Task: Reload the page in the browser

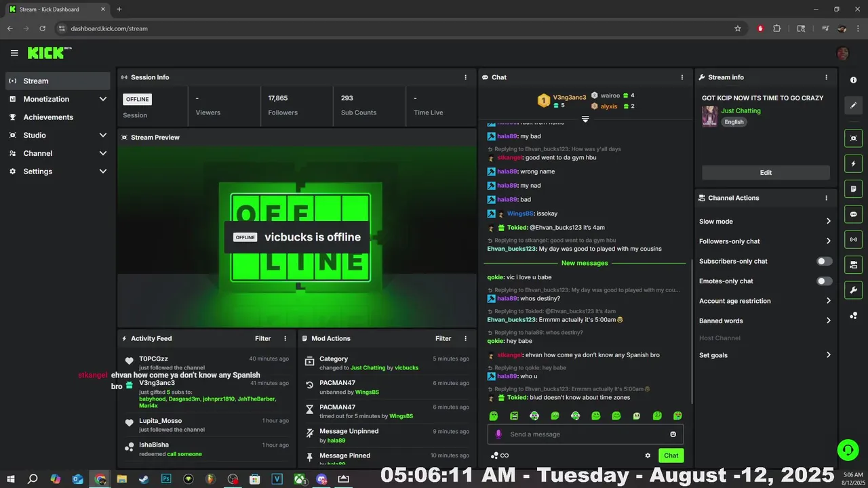Action: 43,28
